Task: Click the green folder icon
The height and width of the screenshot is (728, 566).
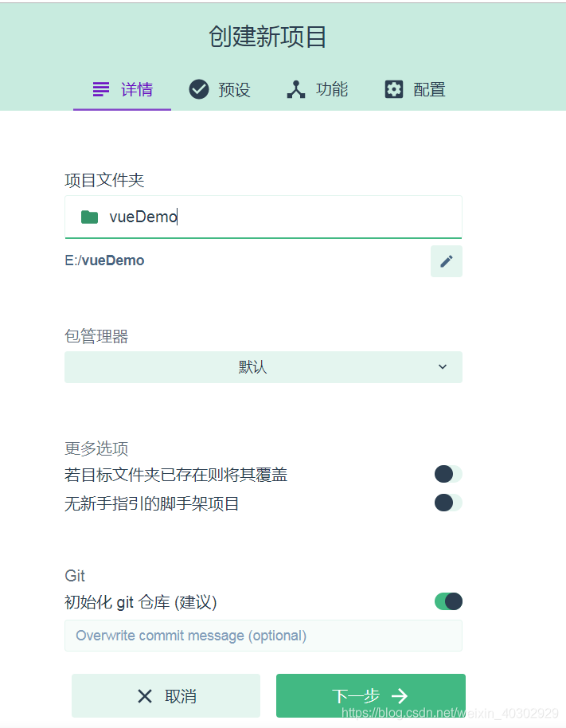Action: click(x=89, y=217)
